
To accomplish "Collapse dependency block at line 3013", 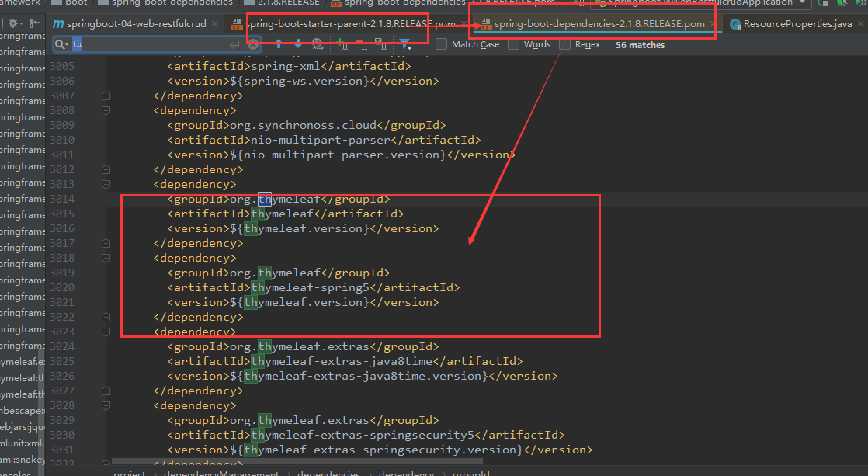I will pos(106,184).
